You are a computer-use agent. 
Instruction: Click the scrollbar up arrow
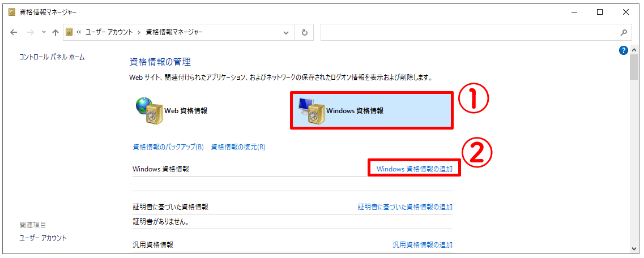(x=636, y=50)
